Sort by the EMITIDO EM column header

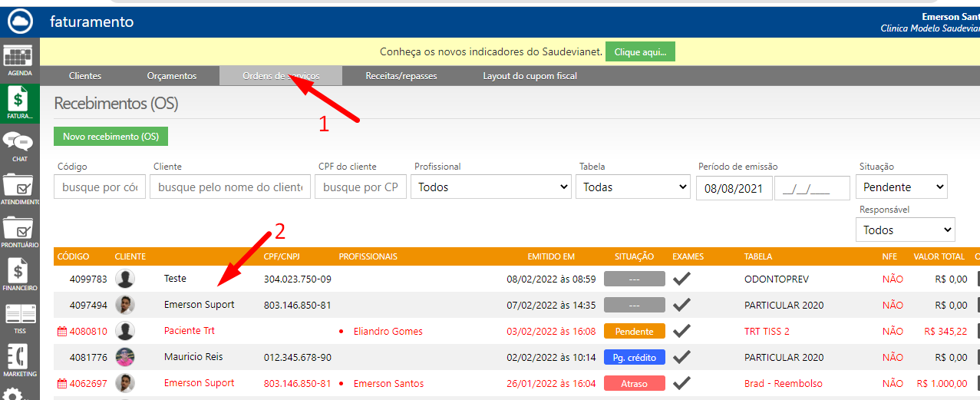point(551,256)
